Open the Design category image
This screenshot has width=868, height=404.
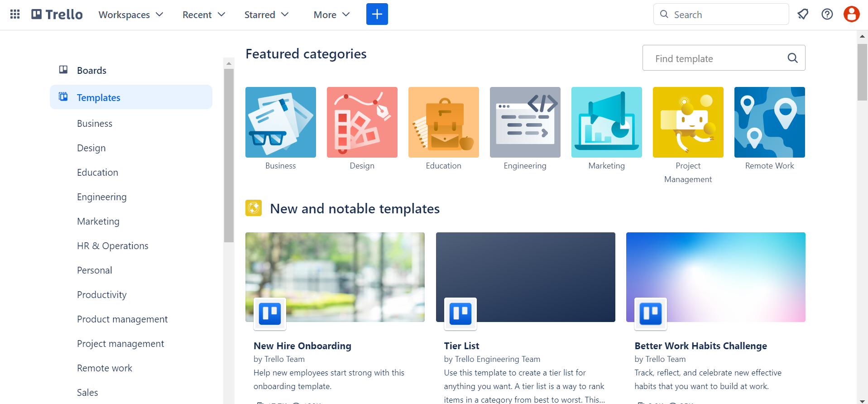point(362,122)
